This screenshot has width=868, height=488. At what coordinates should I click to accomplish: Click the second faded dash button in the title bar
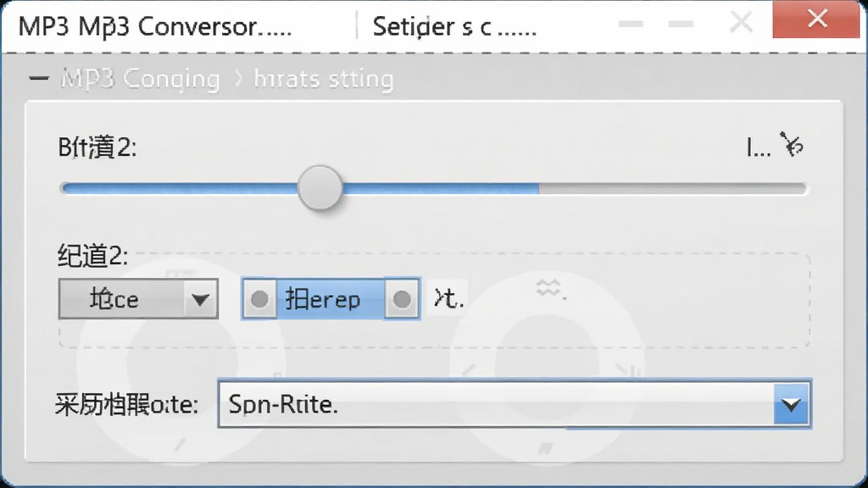point(681,24)
